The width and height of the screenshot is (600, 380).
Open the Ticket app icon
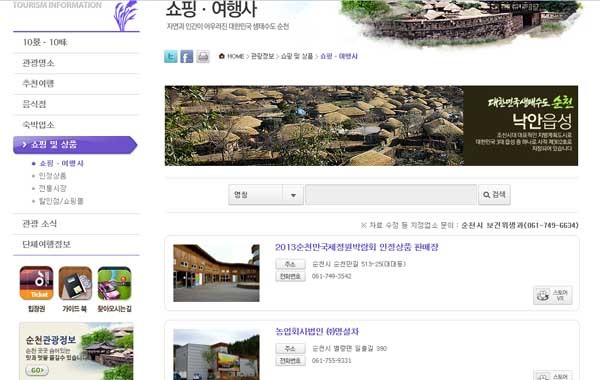[x=36, y=283]
